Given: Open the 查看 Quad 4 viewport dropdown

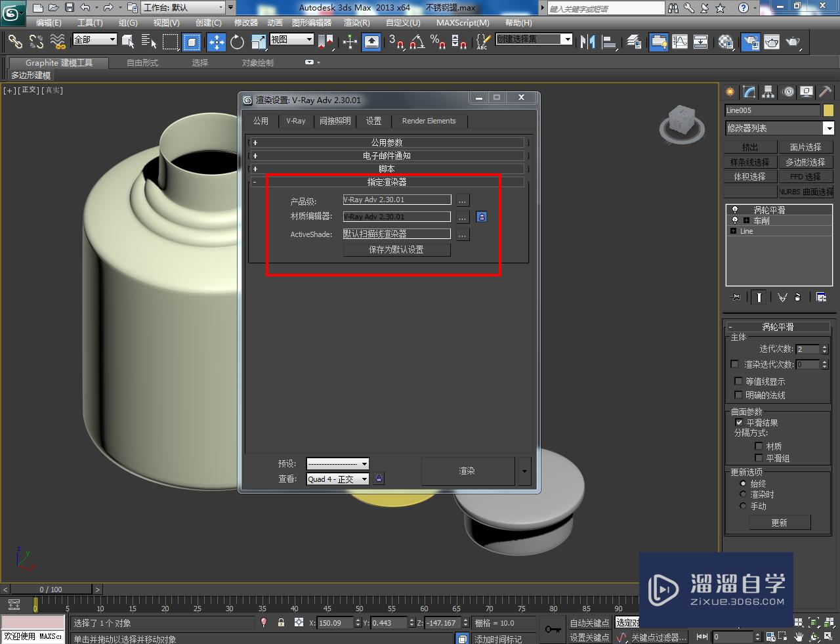Looking at the screenshot, I should click(338, 479).
